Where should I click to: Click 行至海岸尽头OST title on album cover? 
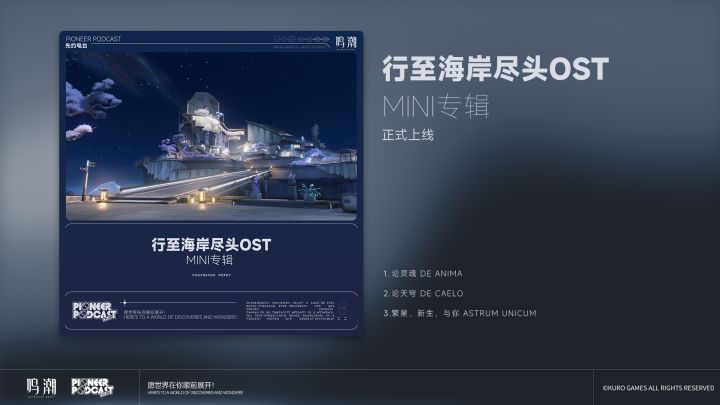(211, 245)
